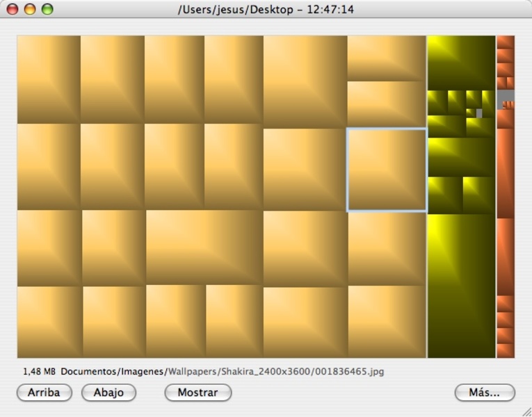Open the selected file with Mostrar
The height and width of the screenshot is (417, 532).
tap(198, 392)
